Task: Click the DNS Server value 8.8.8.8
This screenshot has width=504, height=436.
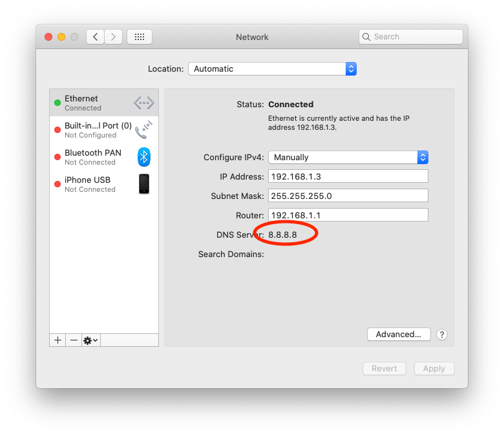Action: coord(282,235)
